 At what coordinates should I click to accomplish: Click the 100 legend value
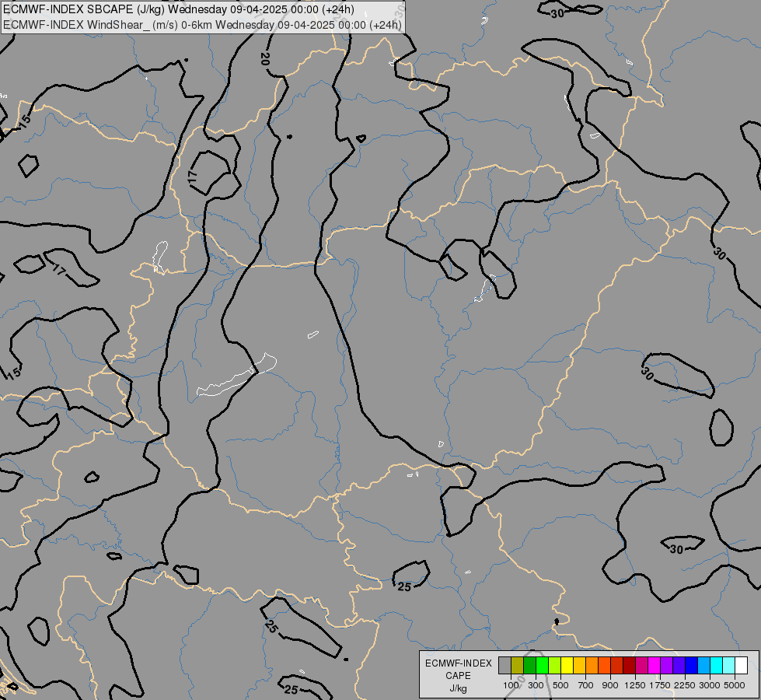tap(511, 685)
